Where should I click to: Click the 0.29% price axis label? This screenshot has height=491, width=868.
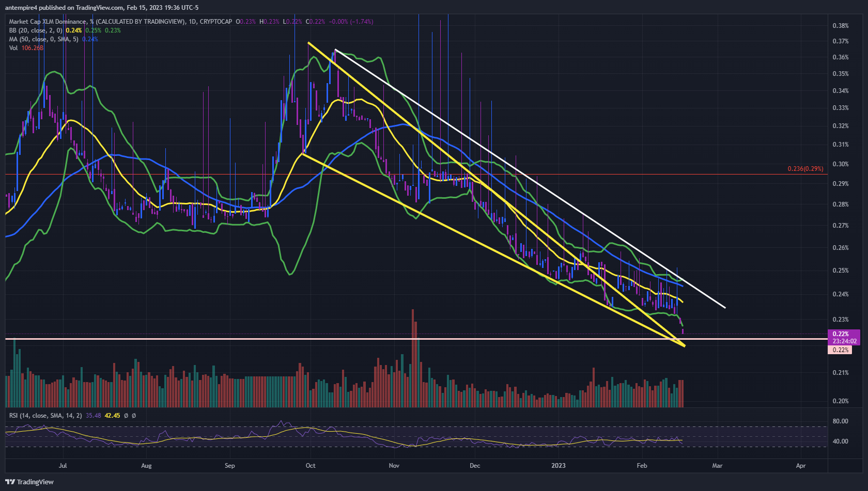coord(841,184)
